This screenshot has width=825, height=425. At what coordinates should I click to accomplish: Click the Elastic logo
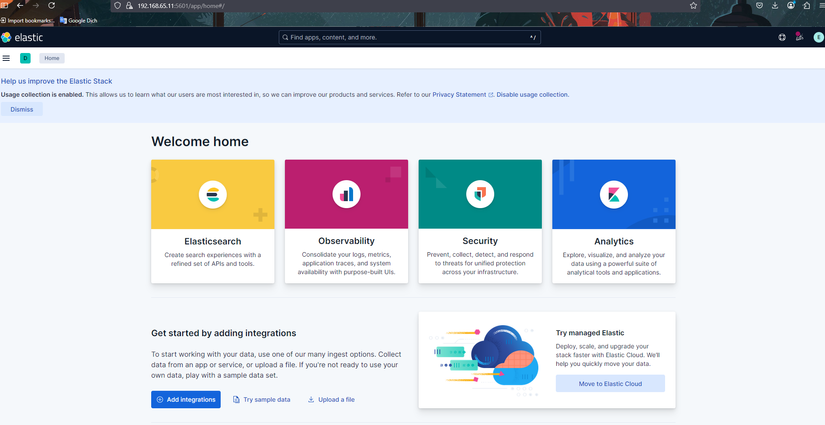click(x=22, y=37)
